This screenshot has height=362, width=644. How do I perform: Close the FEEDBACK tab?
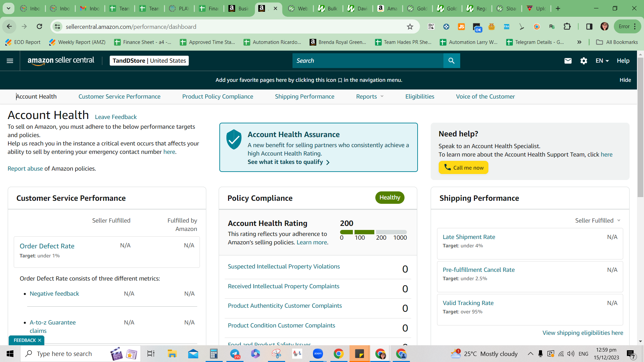pyautogui.click(x=40, y=340)
